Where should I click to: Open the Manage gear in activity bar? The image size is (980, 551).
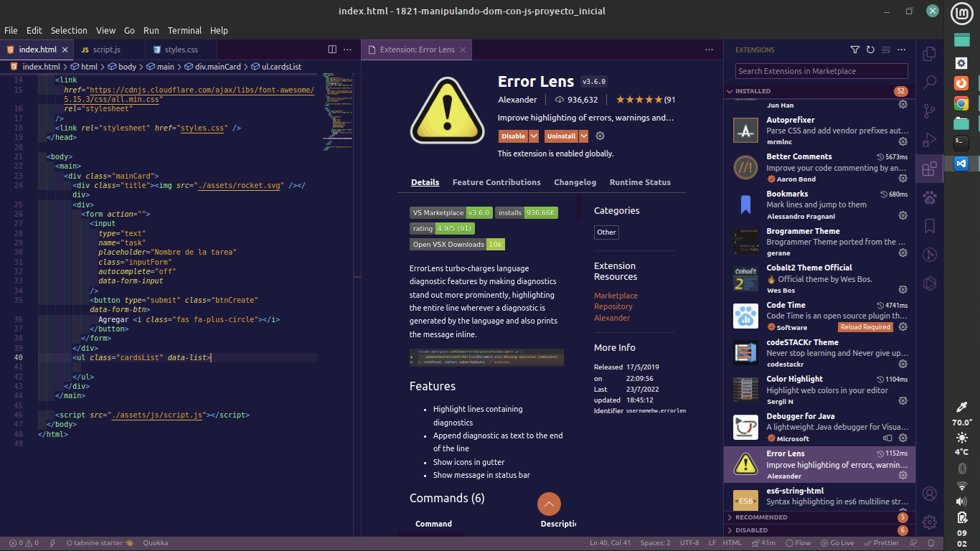point(929,522)
